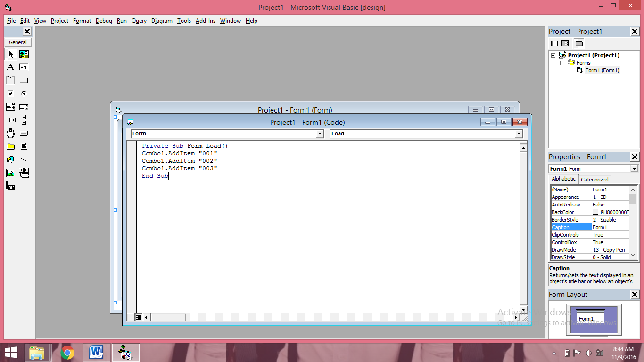
Task: Choose the CheckBox control tool
Action: tap(11, 94)
